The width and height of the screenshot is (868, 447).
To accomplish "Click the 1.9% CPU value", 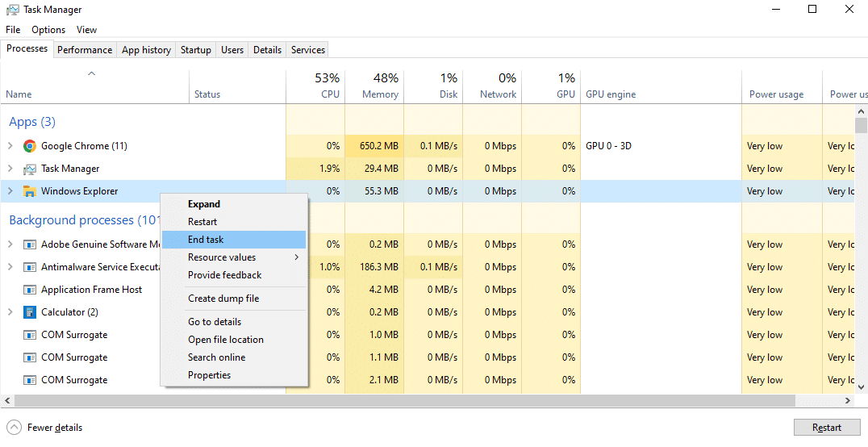I will (329, 169).
